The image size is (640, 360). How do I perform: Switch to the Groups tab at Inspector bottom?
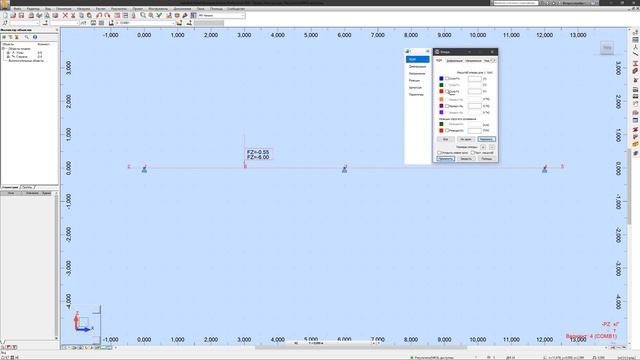pos(28,187)
